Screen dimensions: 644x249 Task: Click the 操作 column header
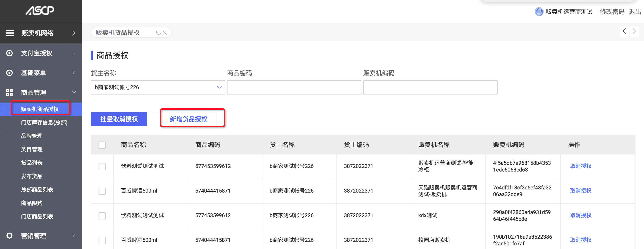[574, 145]
